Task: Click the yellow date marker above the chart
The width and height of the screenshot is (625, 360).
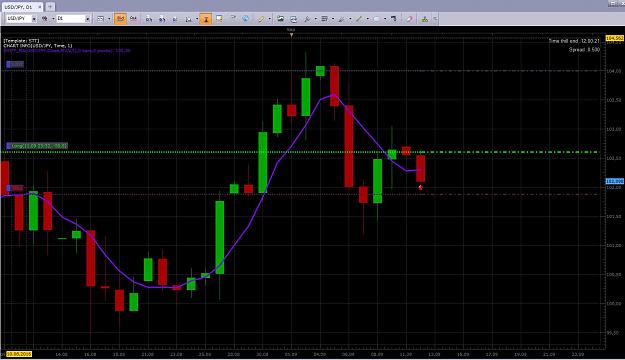Action: coord(291,35)
